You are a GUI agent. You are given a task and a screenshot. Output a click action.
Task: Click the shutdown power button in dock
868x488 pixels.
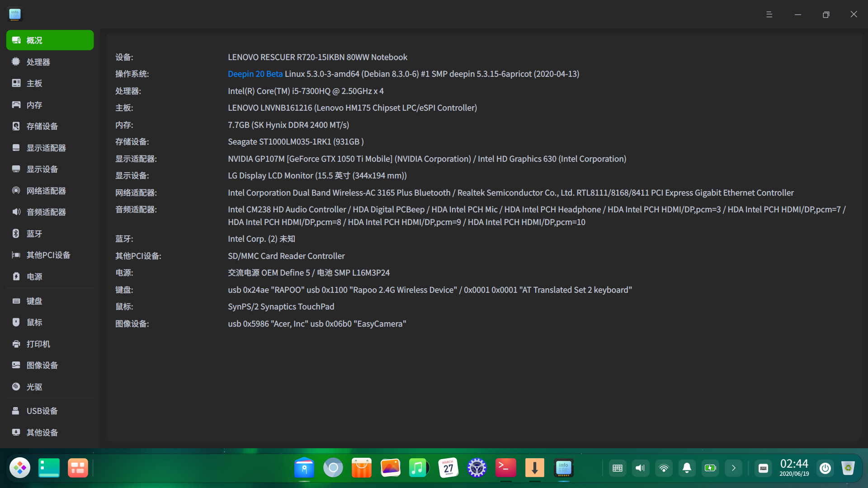tap(825, 468)
